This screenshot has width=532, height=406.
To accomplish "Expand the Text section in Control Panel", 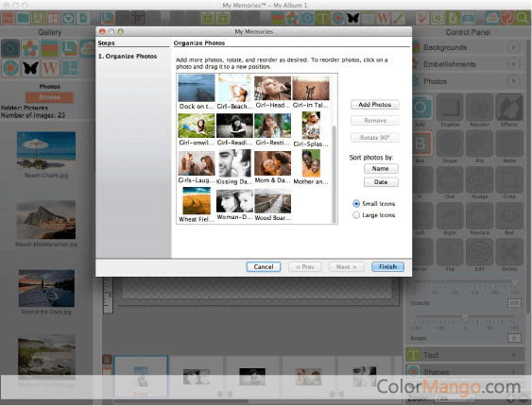I will (513, 355).
